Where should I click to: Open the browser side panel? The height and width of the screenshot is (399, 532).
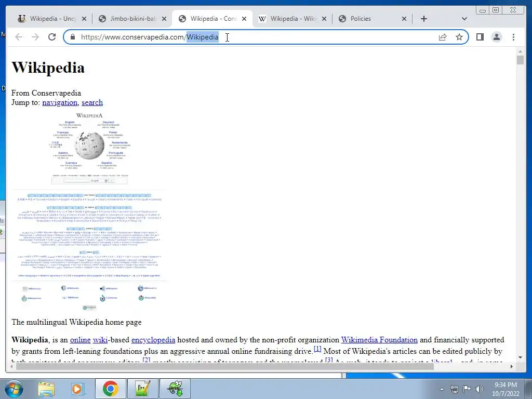480,37
